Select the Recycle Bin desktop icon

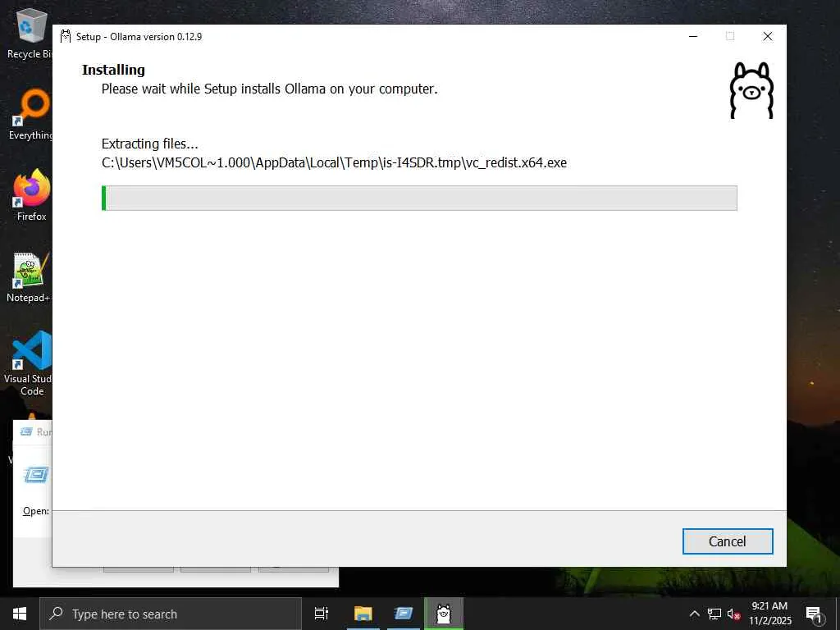click(x=30, y=34)
